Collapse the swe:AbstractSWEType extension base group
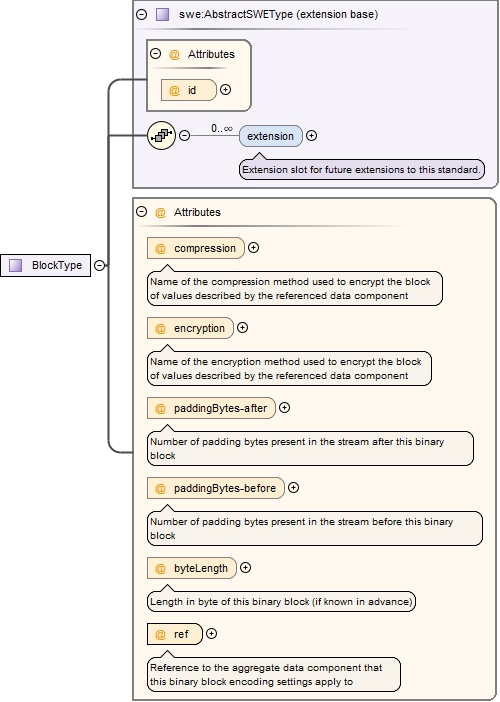This screenshot has height=702, width=500. 141,14
